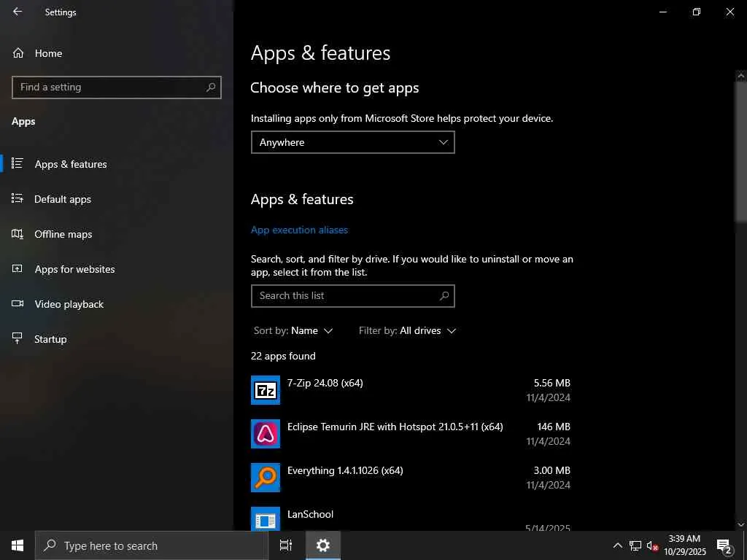Viewport: 747px width, 560px height.
Task: Open the notification center icon
Action: click(x=724, y=546)
